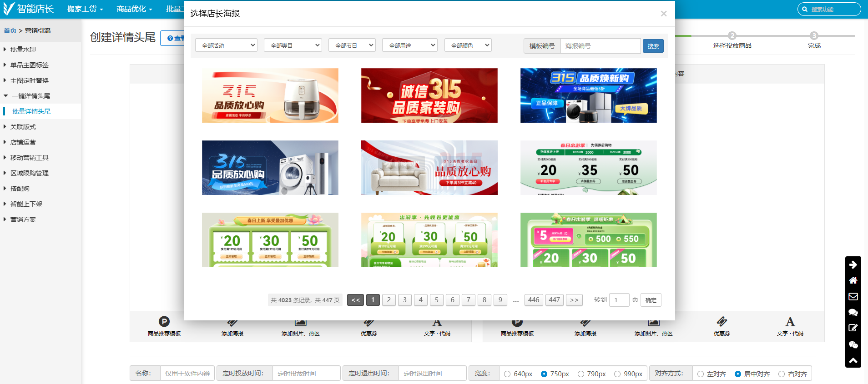Screen dimensions: 868x384
Task: Expand 批量水印 in the left sidebar
Action: (x=23, y=50)
